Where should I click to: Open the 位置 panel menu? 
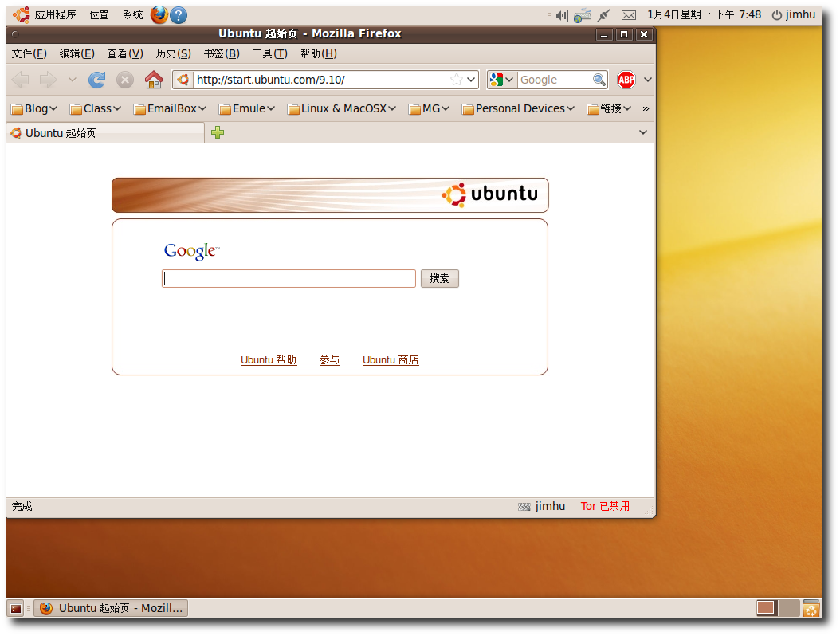tap(99, 14)
